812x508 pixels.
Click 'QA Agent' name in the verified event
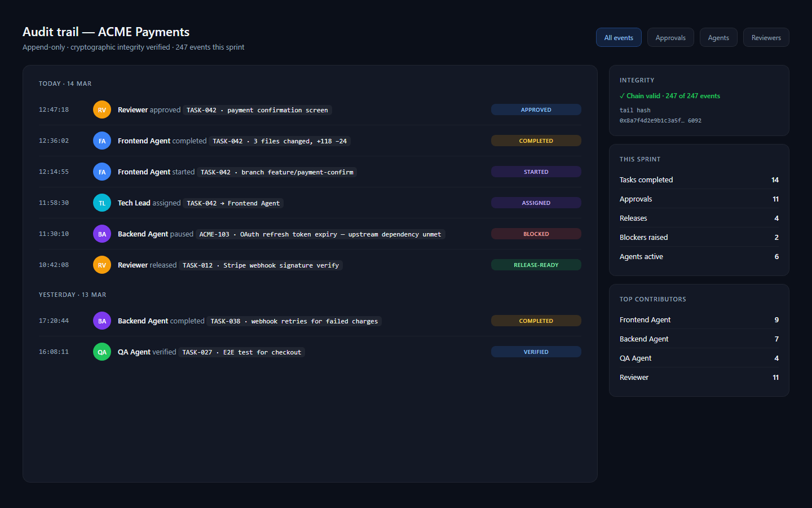[x=134, y=352]
